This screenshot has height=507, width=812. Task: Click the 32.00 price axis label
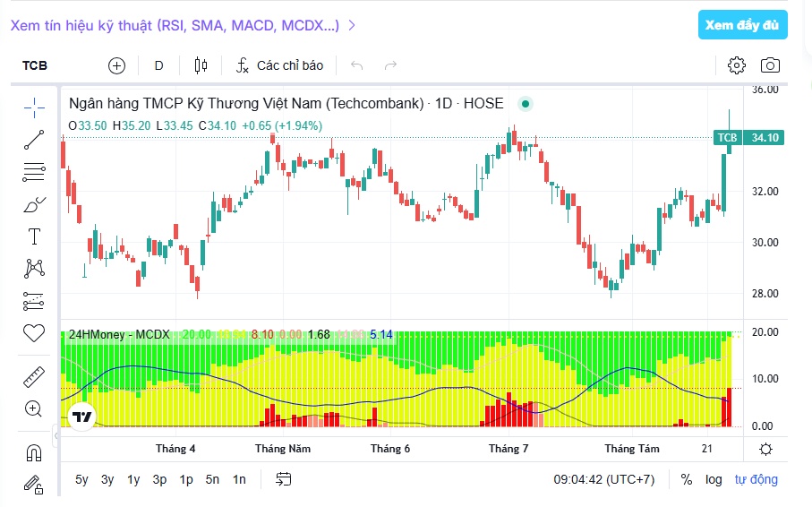[765, 192]
